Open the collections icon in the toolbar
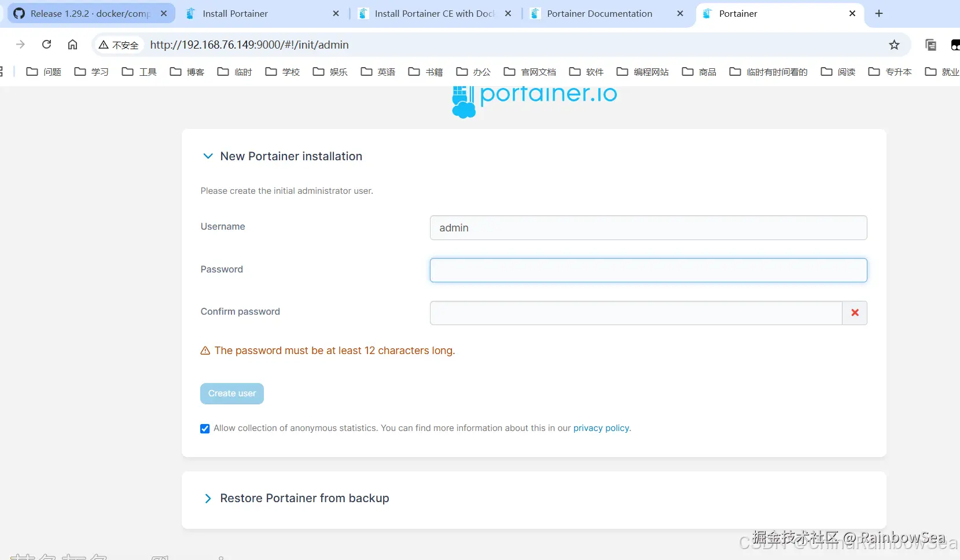The height and width of the screenshot is (560, 960). click(930, 45)
